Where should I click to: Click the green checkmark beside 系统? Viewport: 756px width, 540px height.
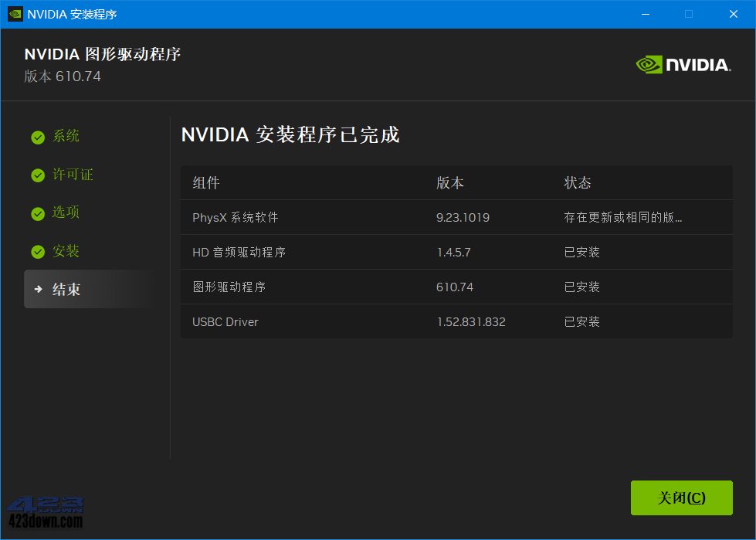click(x=38, y=138)
